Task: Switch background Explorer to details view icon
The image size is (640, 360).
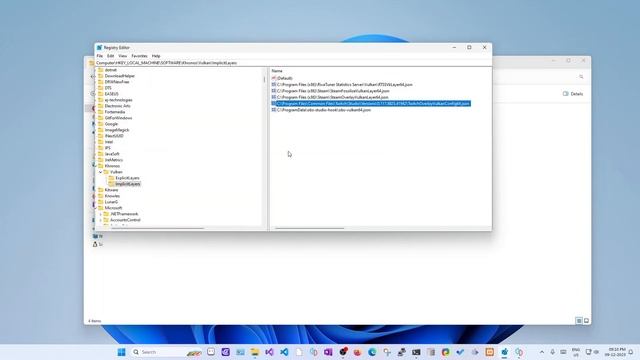Action: [x=579, y=321]
